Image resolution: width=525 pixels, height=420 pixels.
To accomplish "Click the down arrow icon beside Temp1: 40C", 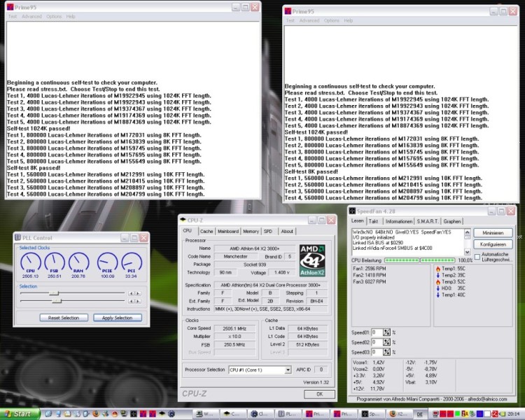I will [438, 295].
